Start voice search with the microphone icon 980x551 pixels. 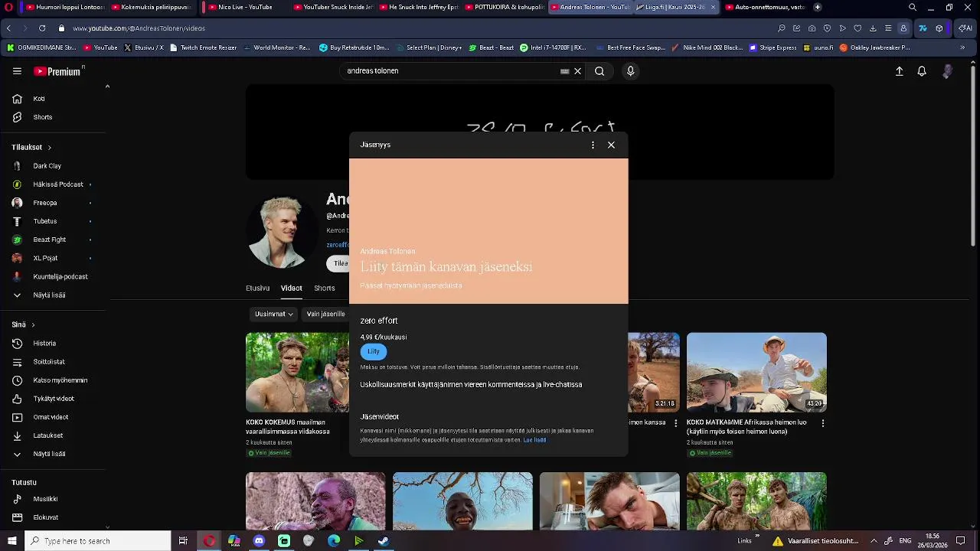(630, 71)
